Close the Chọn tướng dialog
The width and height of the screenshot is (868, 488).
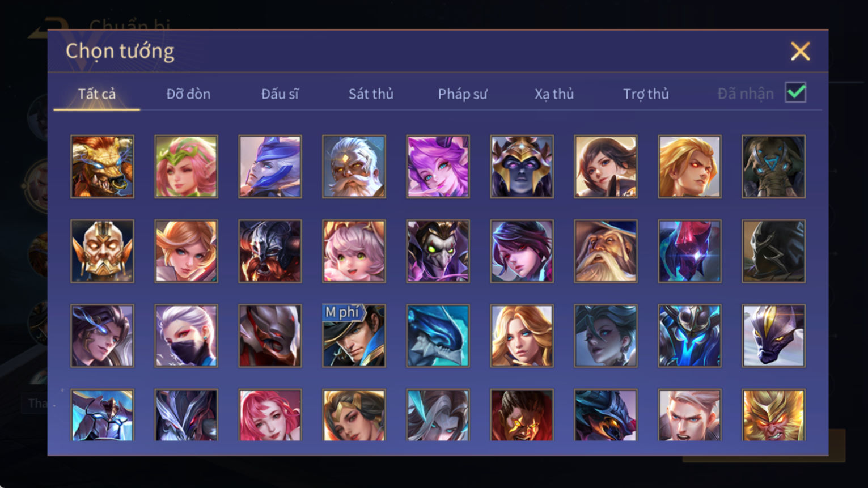click(x=800, y=52)
